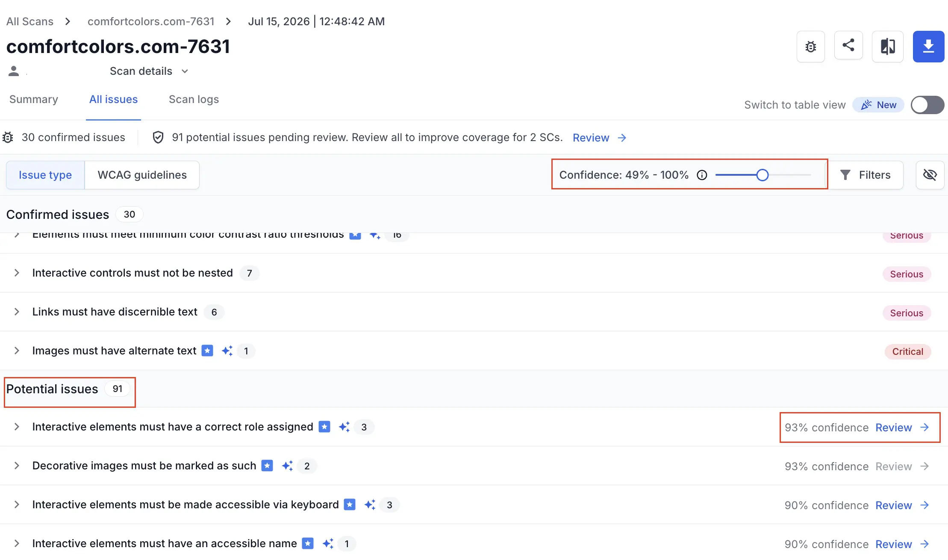The width and height of the screenshot is (948, 560).
Task: Click Serious badge on Links discernible text row
Action: (x=907, y=313)
